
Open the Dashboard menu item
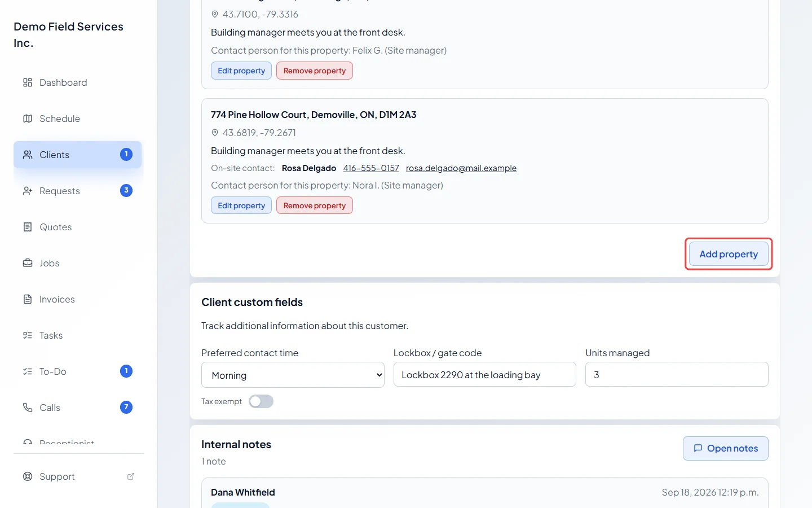point(78,82)
